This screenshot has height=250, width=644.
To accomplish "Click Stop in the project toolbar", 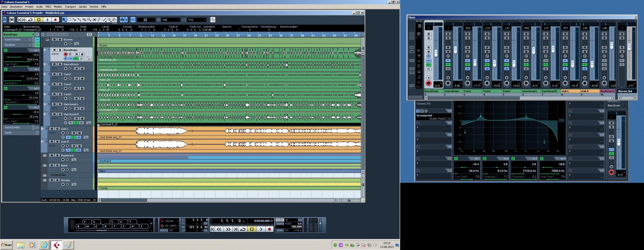I will click(x=39, y=20).
